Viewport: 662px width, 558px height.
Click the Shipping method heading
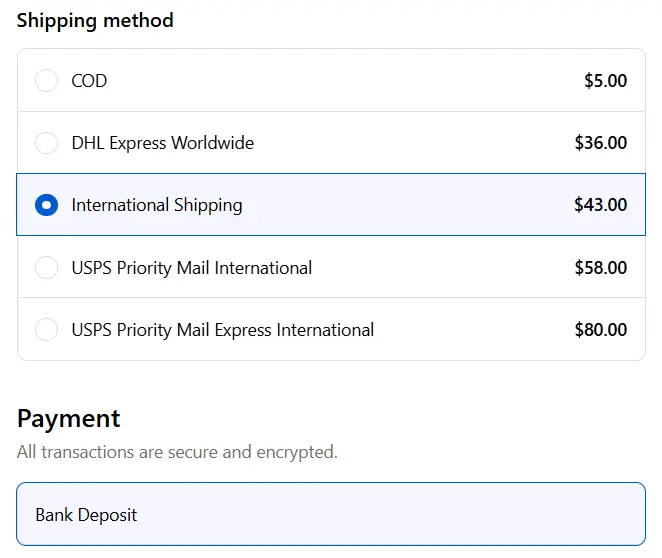95,20
